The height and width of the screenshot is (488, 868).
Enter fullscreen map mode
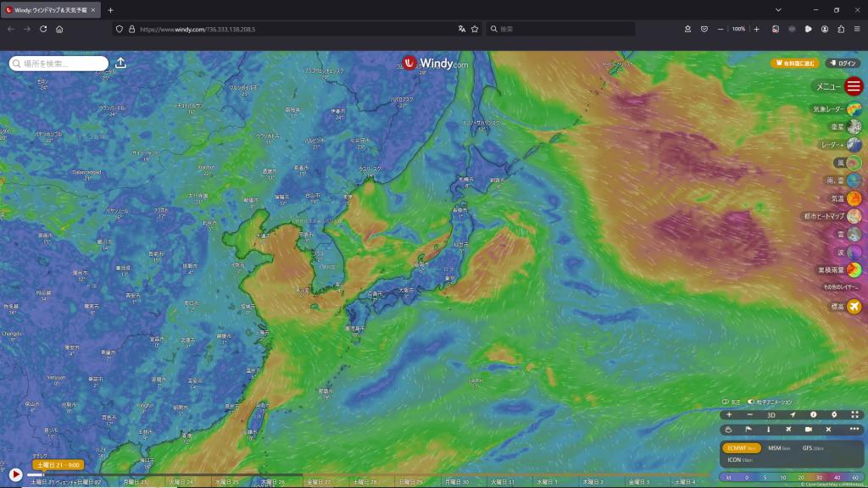point(854,415)
